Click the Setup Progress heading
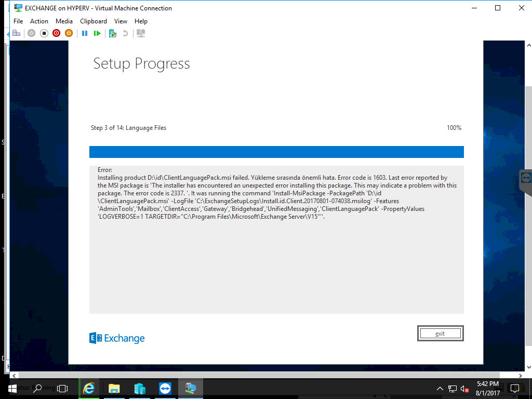The height and width of the screenshot is (399, 532). click(141, 63)
